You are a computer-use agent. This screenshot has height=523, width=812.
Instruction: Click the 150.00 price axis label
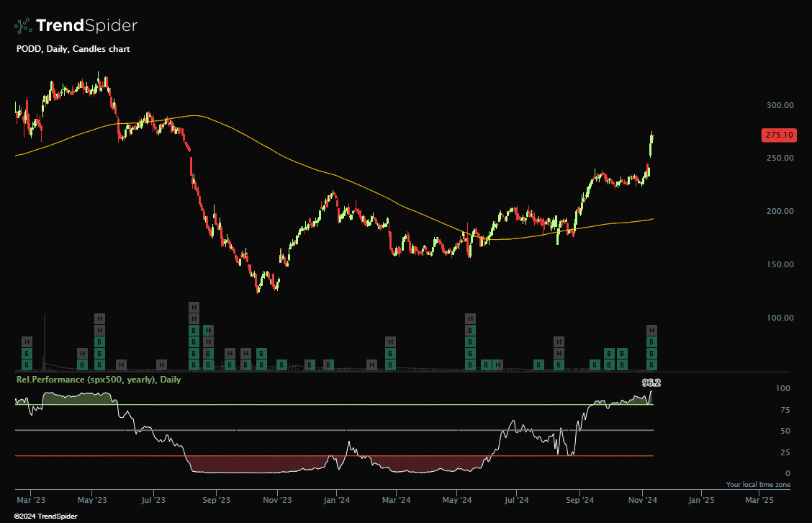pyautogui.click(x=780, y=264)
